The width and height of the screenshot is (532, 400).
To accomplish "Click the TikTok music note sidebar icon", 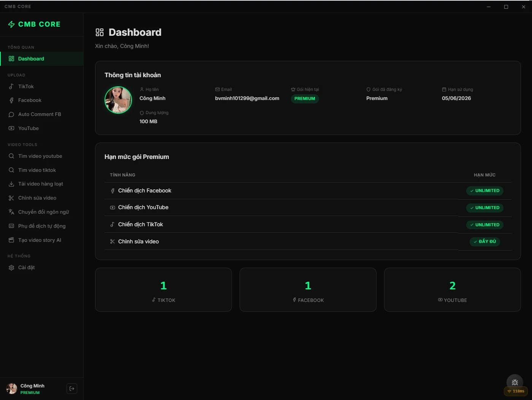I will [11, 87].
